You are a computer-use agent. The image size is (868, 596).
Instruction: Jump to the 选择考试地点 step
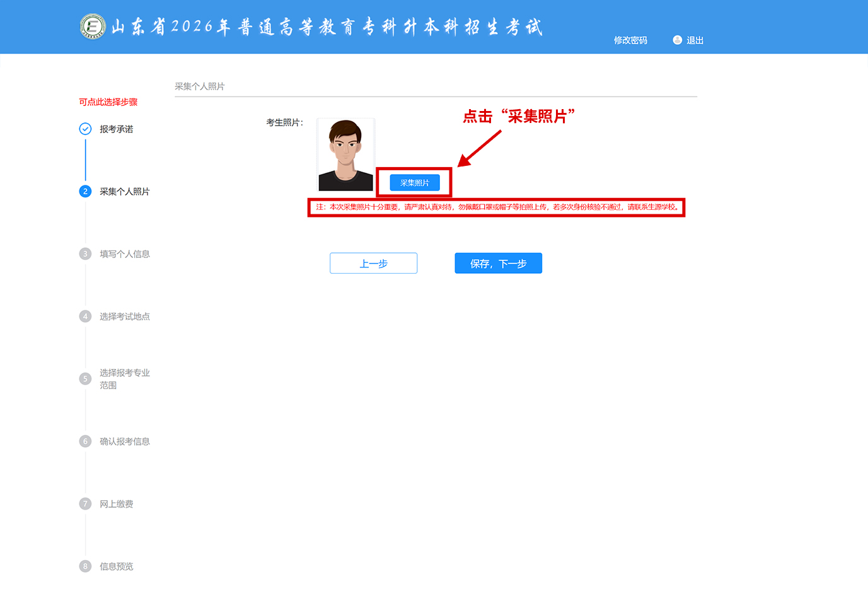pos(125,317)
